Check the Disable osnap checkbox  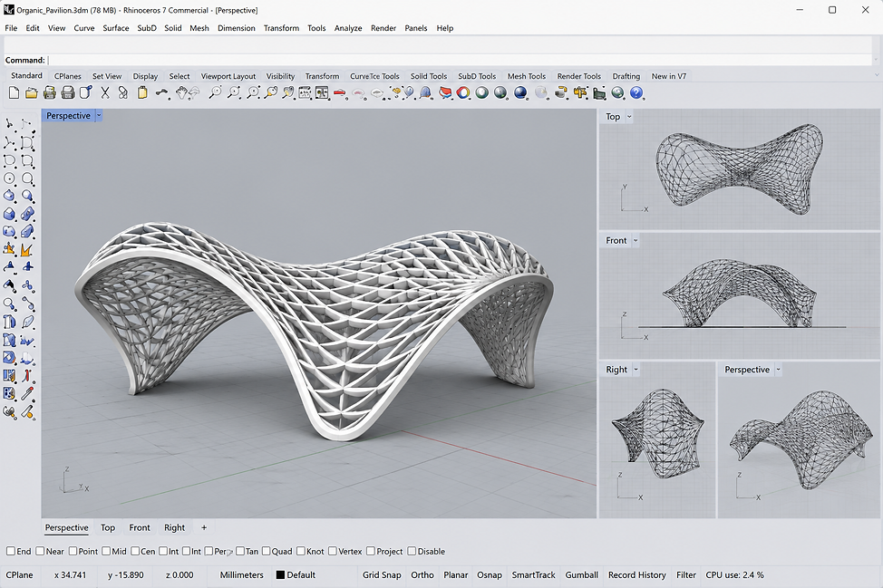412,552
